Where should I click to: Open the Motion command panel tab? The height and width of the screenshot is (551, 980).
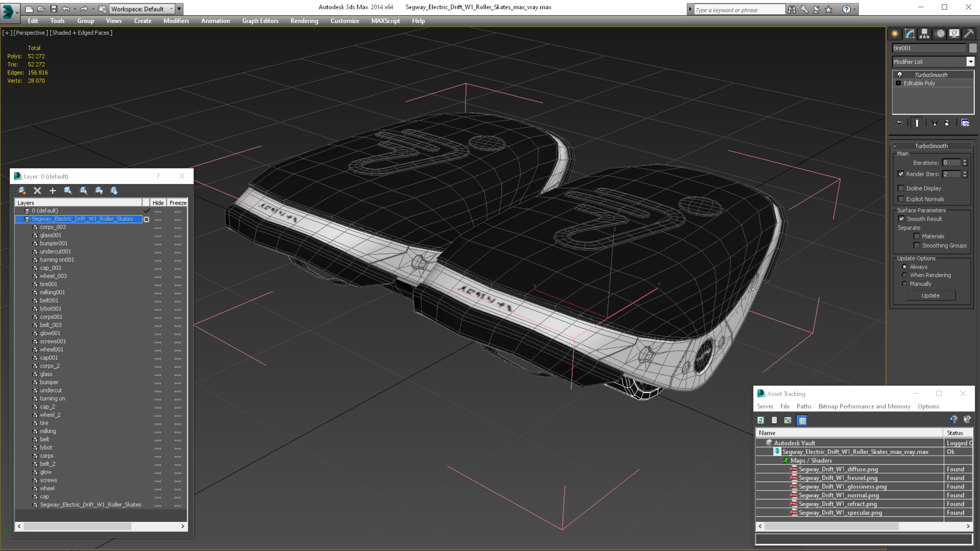tap(940, 34)
